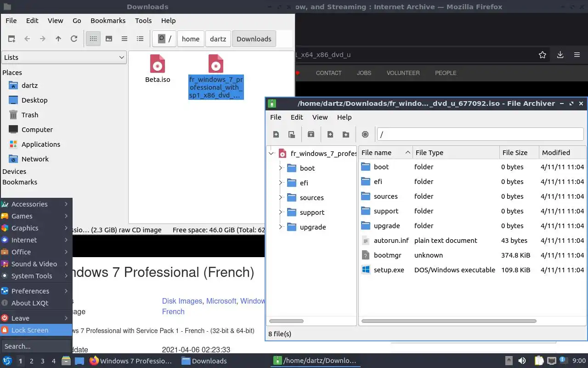This screenshot has width=588, height=368.
Task: Switch file manager to thumbnail view
Action: click(109, 39)
